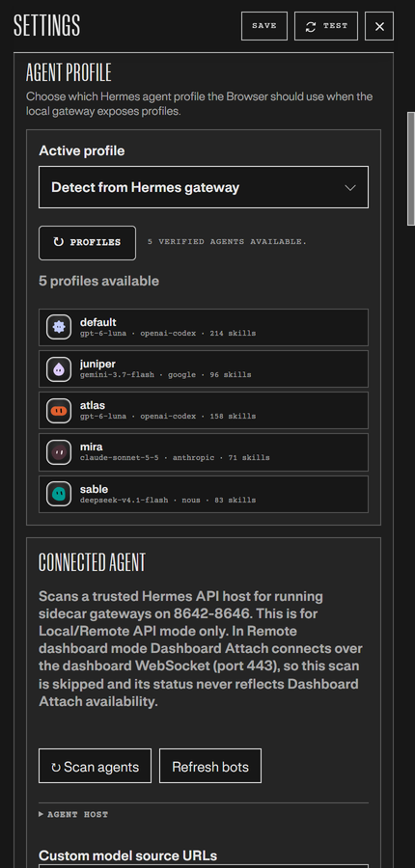Screen dimensions: 415x868
Task: Click "gemini-3.7-flash · google · 96 skills" text
Action: pyautogui.click(x=166, y=375)
